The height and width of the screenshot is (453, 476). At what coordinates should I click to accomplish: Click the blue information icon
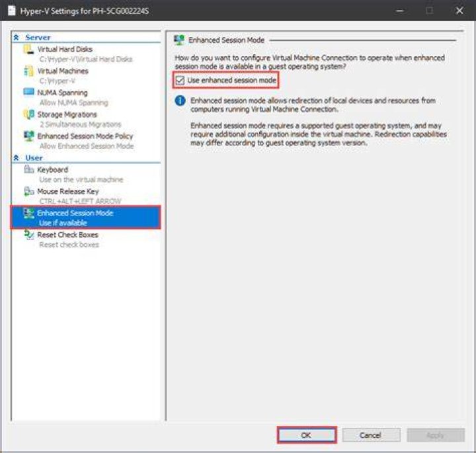click(x=180, y=101)
